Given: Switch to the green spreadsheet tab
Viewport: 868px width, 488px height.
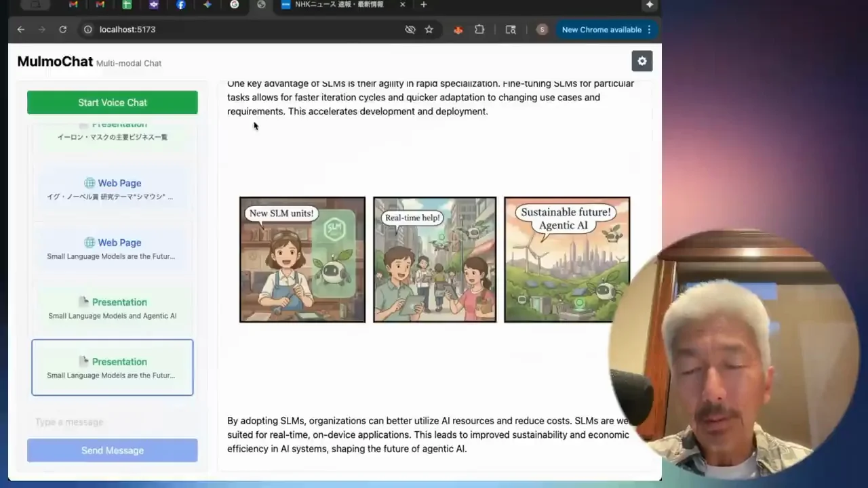Looking at the screenshot, I should click(x=127, y=5).
